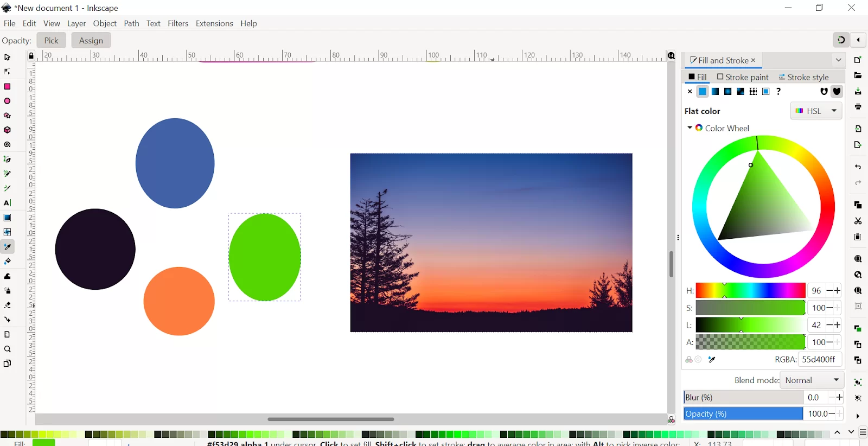
Task: Select the Mesh gradient tool
Action: click(x=8, y=232)
